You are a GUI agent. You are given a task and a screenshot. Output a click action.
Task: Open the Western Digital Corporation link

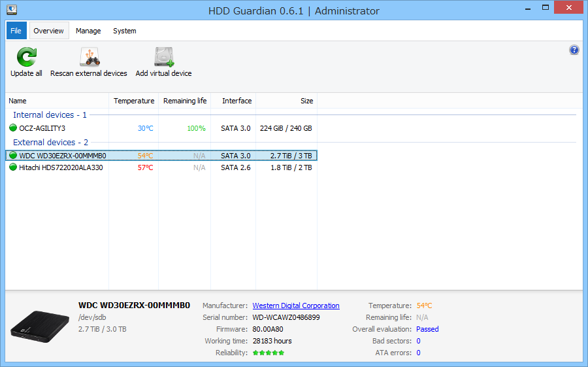tap(296, 306)
